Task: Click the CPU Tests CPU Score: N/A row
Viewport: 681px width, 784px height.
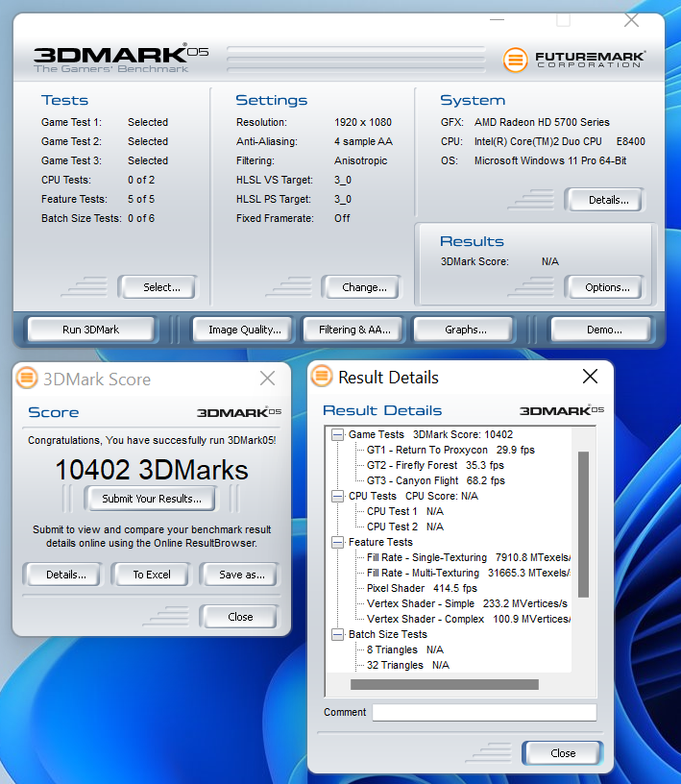Action: tap(413, 496)
